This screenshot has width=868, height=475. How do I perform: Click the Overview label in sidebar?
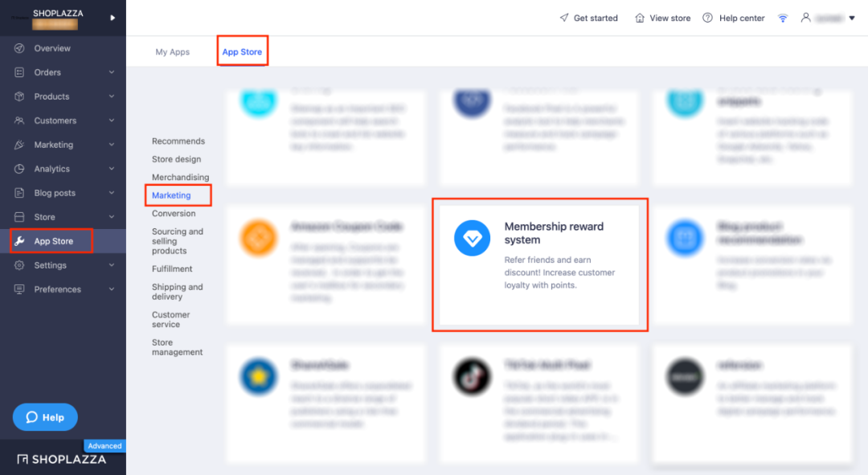pos(52,48)
